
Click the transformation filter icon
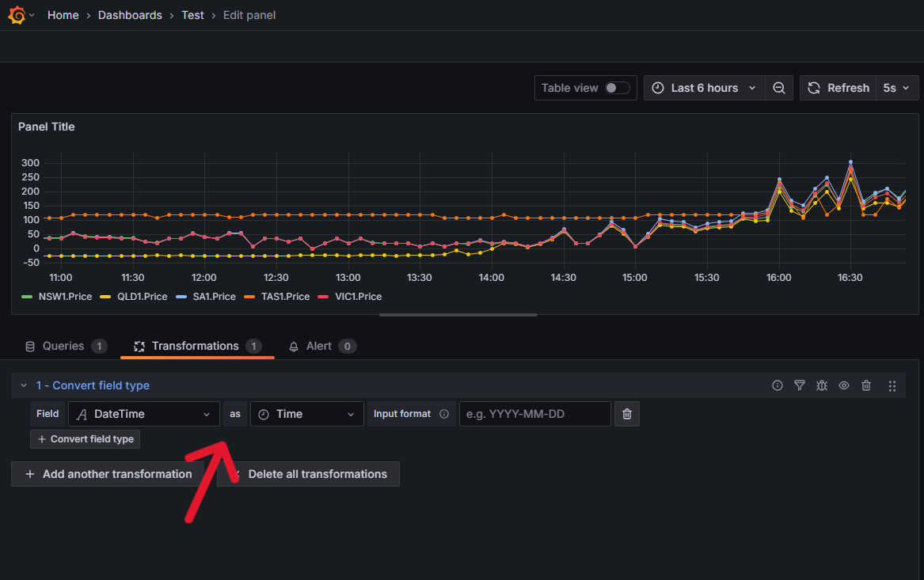800,385
